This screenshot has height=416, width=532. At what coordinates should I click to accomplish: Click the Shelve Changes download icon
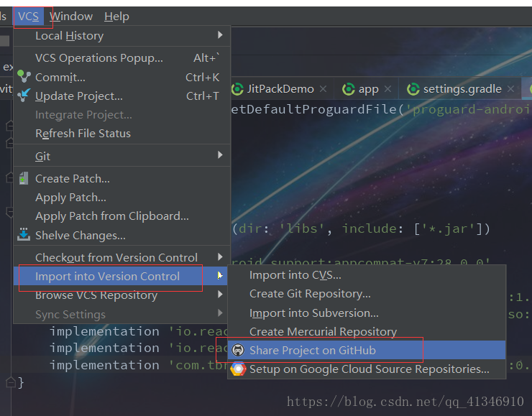[x=24, y=235]
